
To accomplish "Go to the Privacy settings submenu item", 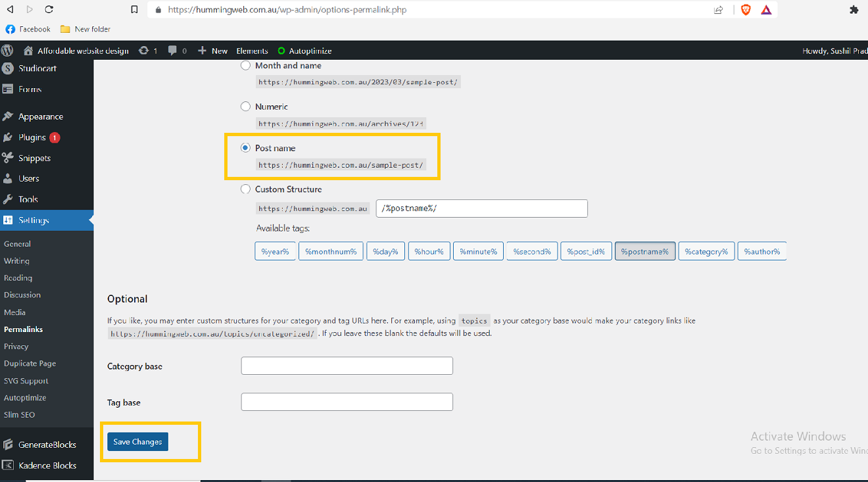I will coord(16,347).
